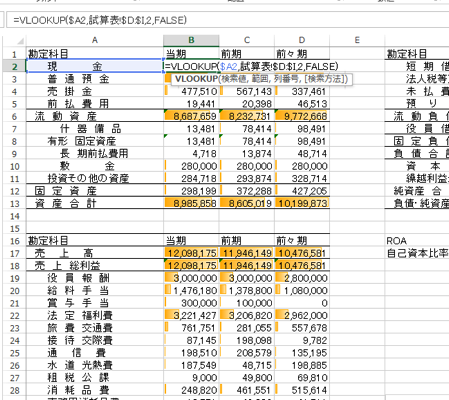Select column D header
Screen dimensions: 449x400
click(302, 40)
